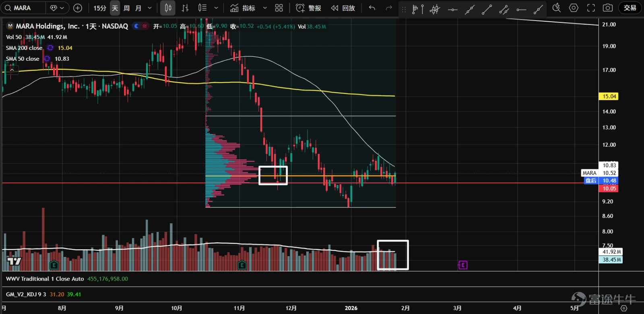Viewport: 644px width, 314px height.
Task: Select the 月 monthly timeframe
Action: pyautogui.click(x=138, y=8)
